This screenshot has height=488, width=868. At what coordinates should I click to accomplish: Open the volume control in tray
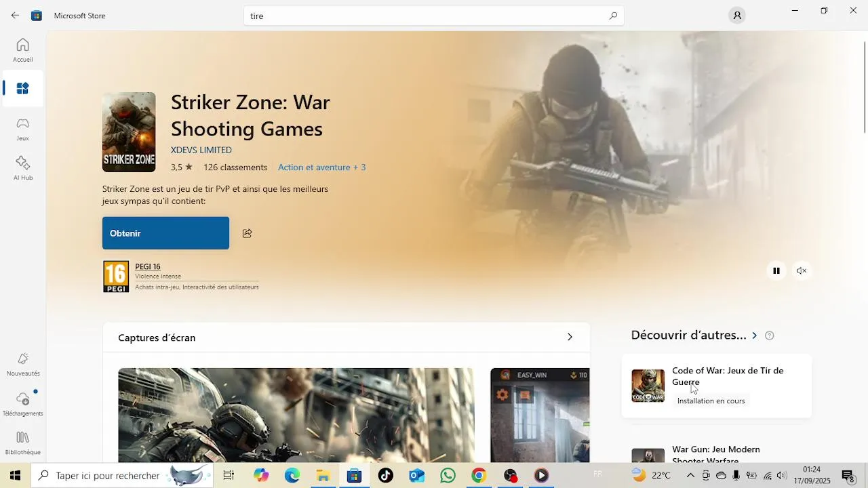coord(781,475)
